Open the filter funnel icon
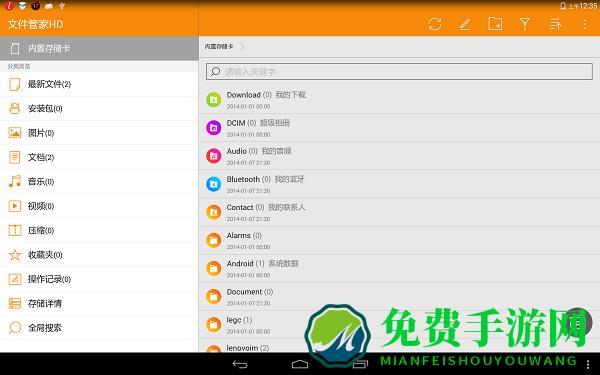The height and width of the screenshot is (375, 600). point(525,24)
